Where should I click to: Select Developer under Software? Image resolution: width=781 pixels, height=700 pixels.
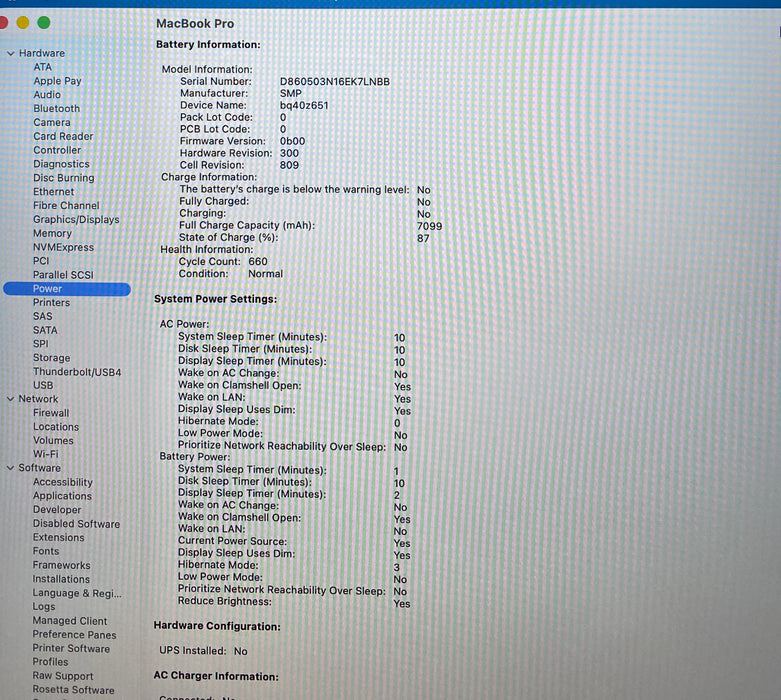pyautogui.click(x=57, y=510)
